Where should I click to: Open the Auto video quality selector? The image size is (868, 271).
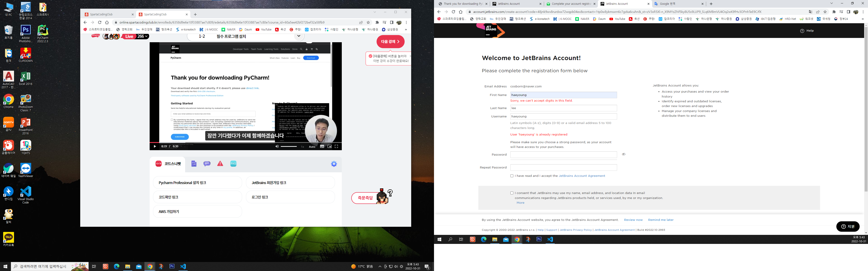[312, 146]
